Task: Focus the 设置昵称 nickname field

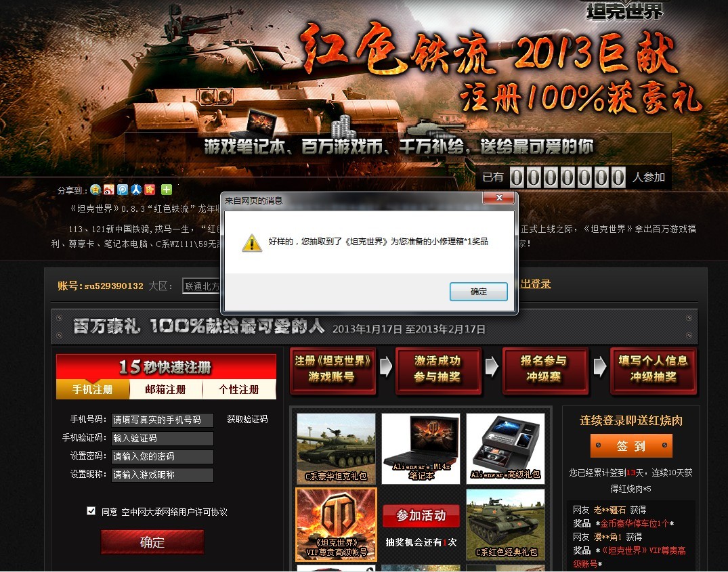Action: (163, 475)
